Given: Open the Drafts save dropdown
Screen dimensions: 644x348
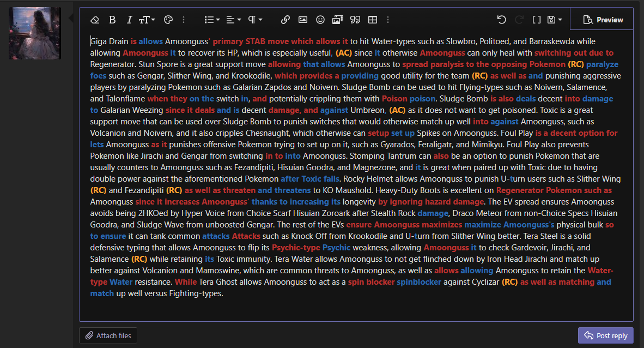Looking at the screenshot, I should 555,20.
